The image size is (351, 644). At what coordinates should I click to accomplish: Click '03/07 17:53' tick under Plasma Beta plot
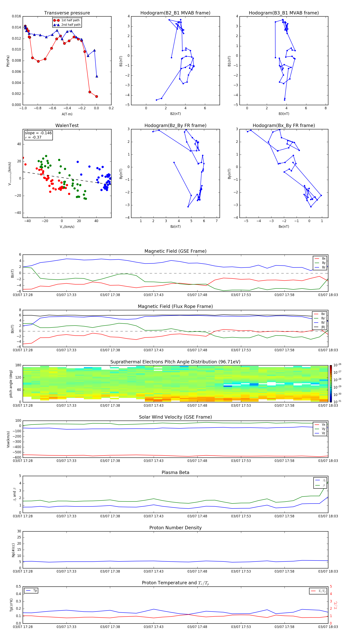pyautogui.click(x=241, y=516)
